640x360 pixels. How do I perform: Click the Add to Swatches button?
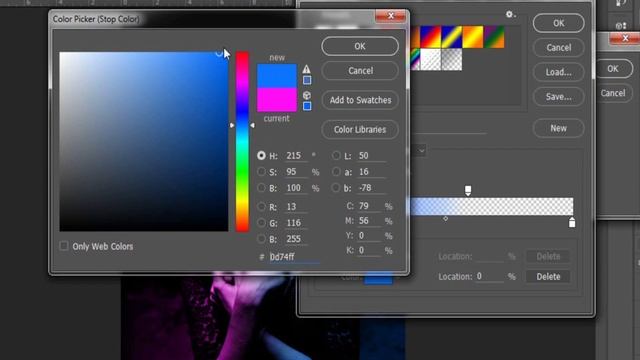[360, 100]
